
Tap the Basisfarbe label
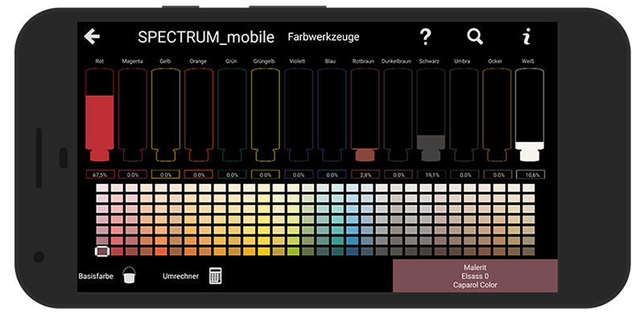coord(96,276)
